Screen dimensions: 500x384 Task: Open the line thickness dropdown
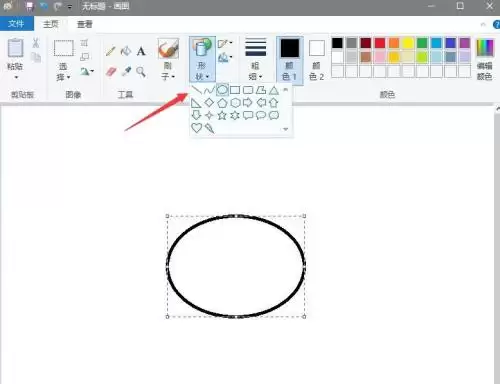click(255, 59)
